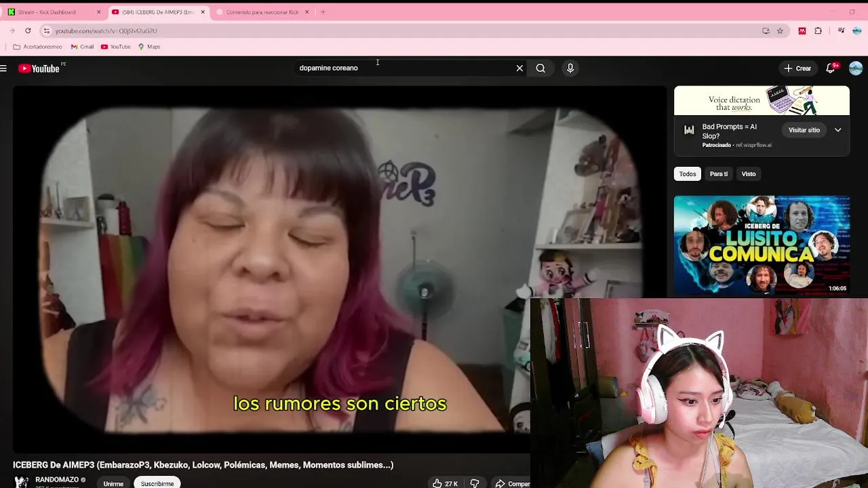Click the ICEBERG De AIMEP3 video title
Viewport: 868px width, 488px height.
203,465
